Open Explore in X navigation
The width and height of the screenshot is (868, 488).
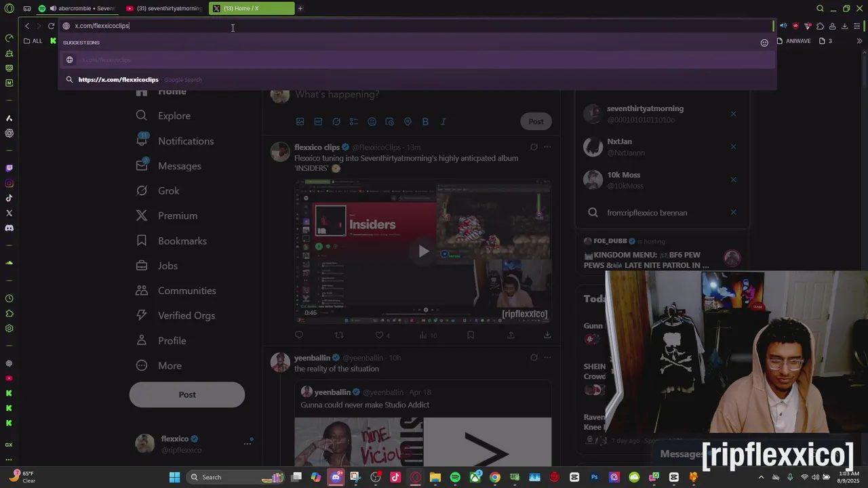pos(163,116)
